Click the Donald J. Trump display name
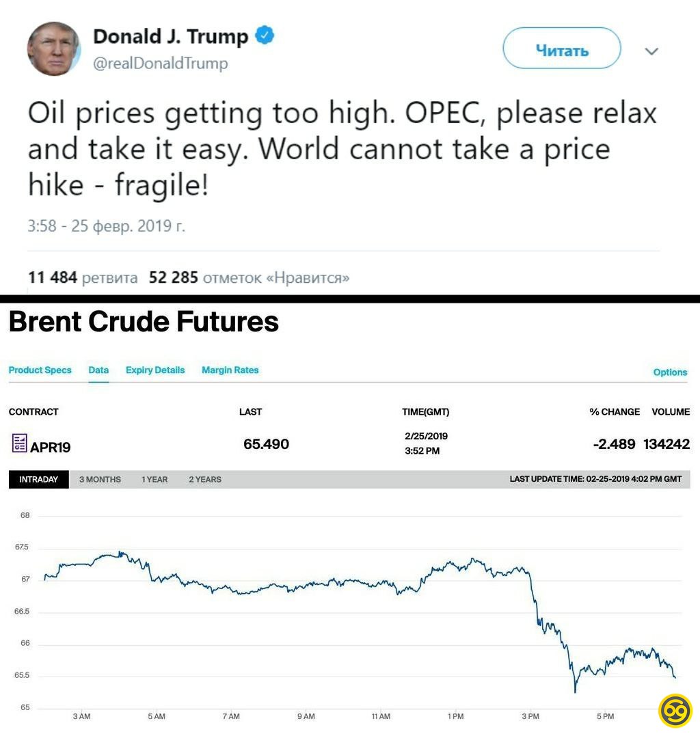 (x=170, y=36)
